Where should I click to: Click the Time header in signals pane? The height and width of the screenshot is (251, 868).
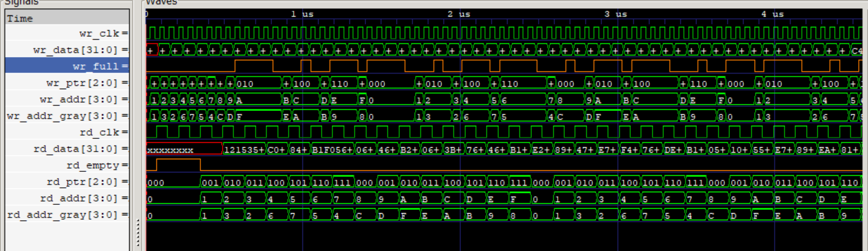click(20, 19)
